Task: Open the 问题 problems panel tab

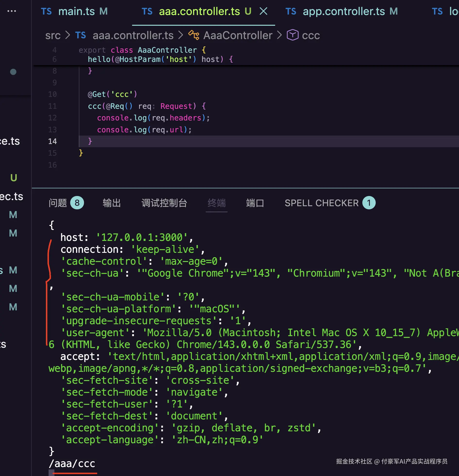Action: pos(58,203)
